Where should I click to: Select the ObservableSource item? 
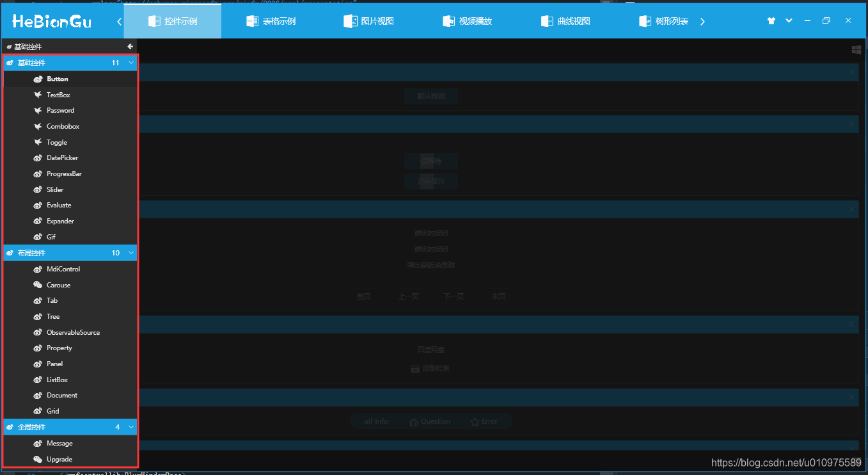click(x=70, y=332)
